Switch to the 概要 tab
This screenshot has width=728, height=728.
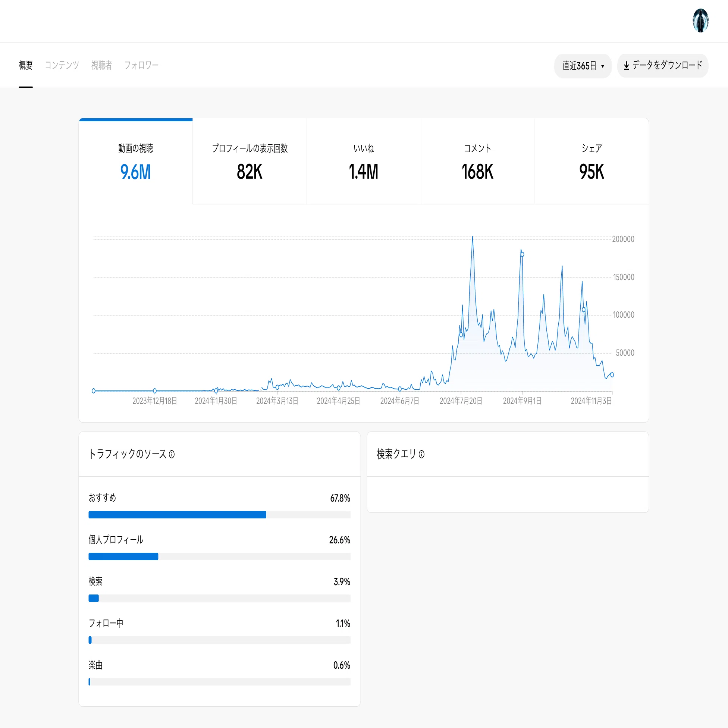point(26,65)
